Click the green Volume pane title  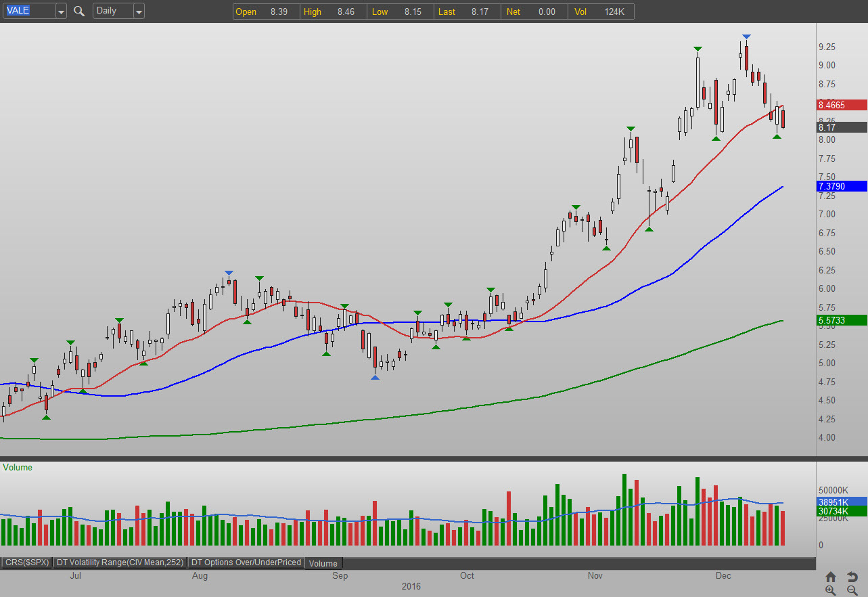coord(18,467)
